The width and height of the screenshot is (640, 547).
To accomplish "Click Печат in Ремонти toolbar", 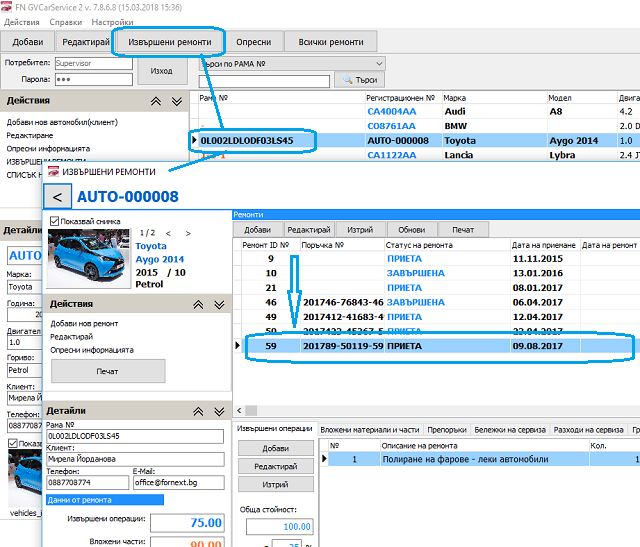I will tap(463, 230).
